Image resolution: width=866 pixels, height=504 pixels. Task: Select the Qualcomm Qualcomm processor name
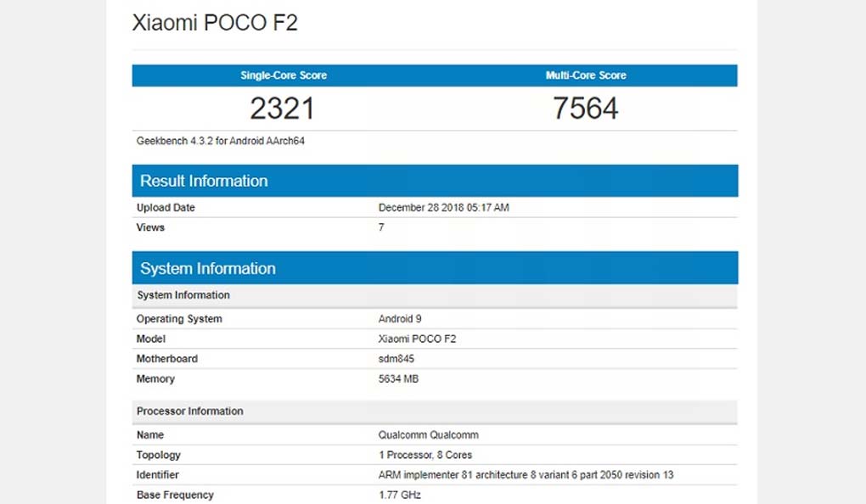(428, 434)
